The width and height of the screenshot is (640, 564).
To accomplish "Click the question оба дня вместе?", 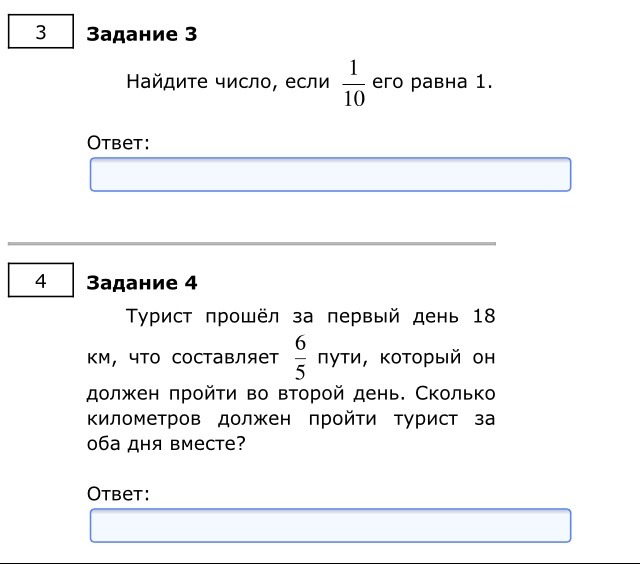I will pyautogui.click(x=166, y=444).
